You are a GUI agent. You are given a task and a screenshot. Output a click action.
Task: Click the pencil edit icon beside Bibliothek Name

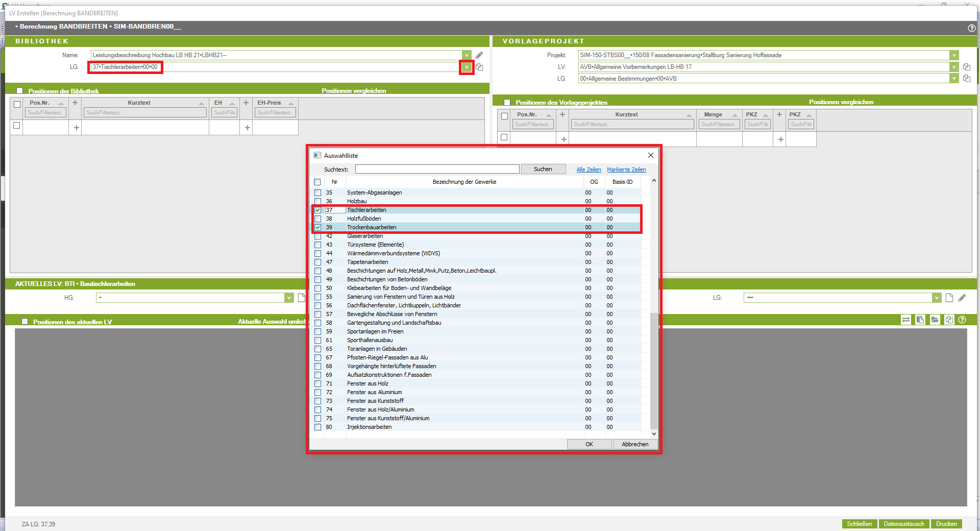(479, 55)
